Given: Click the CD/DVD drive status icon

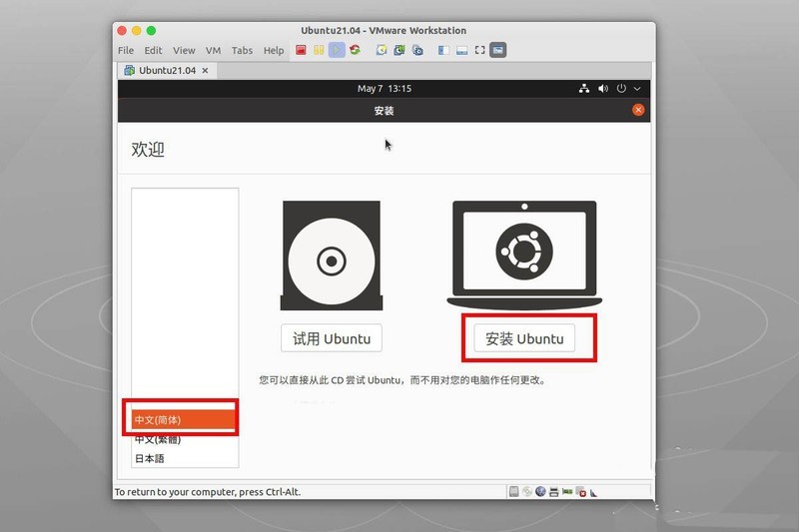Looking at the screenshot, I should coord(527,492).
